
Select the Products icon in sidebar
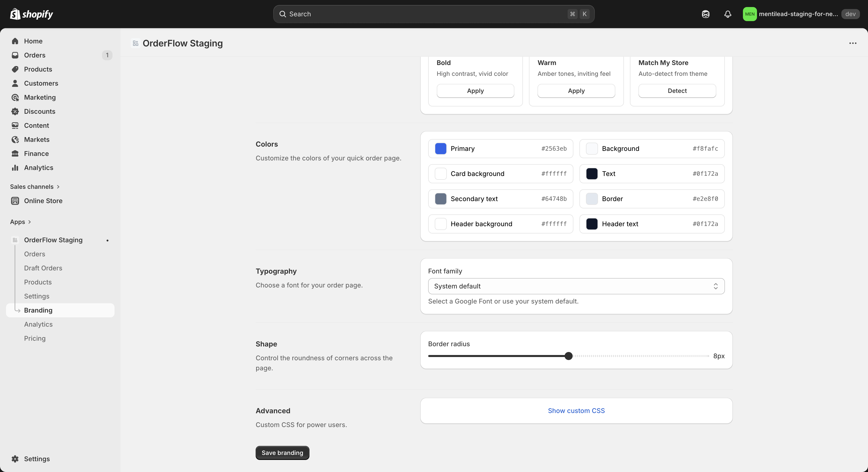16,69
